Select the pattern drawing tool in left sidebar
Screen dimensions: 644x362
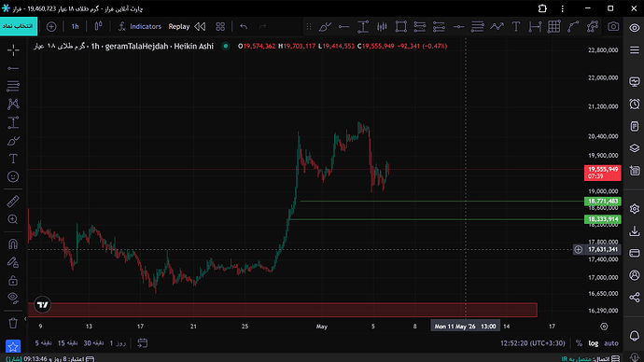(x=13, y=104)
